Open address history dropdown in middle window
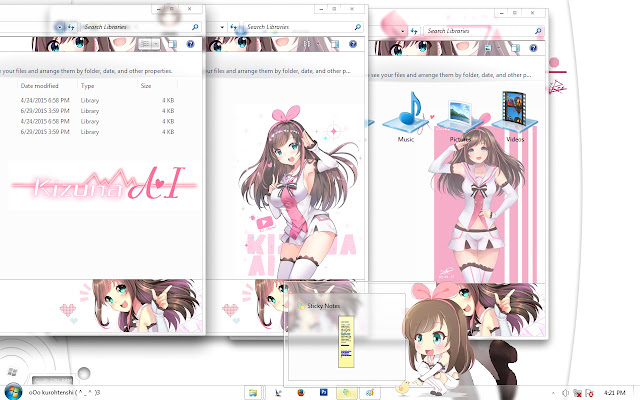The height and width of the screenshot is (400, 640). pyautogui.click(x=222, y=27)
